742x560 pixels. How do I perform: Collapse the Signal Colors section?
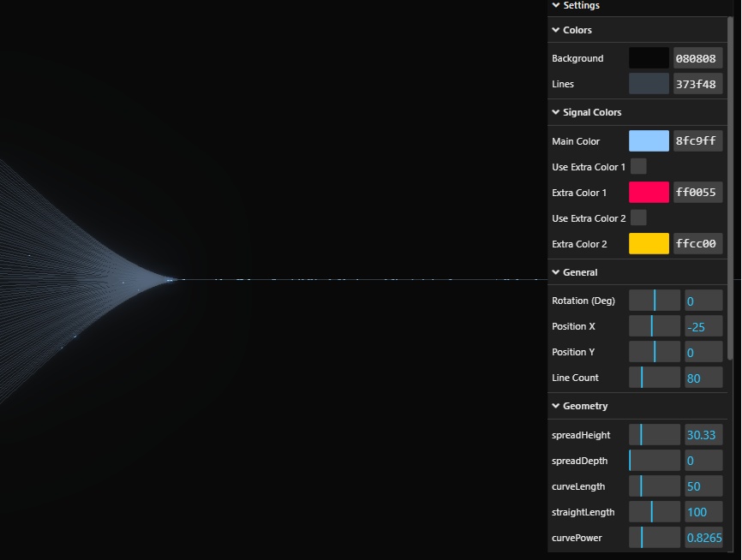tap(591, 112)
